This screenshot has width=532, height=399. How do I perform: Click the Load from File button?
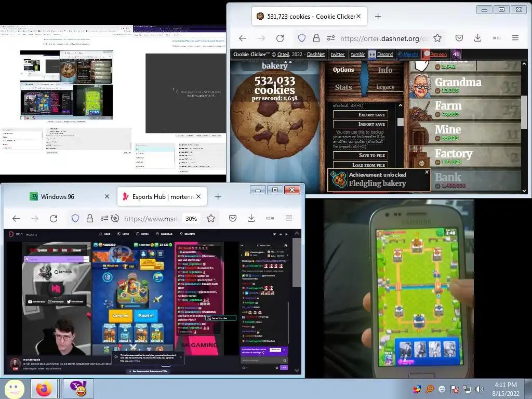(x=361, y=165)
